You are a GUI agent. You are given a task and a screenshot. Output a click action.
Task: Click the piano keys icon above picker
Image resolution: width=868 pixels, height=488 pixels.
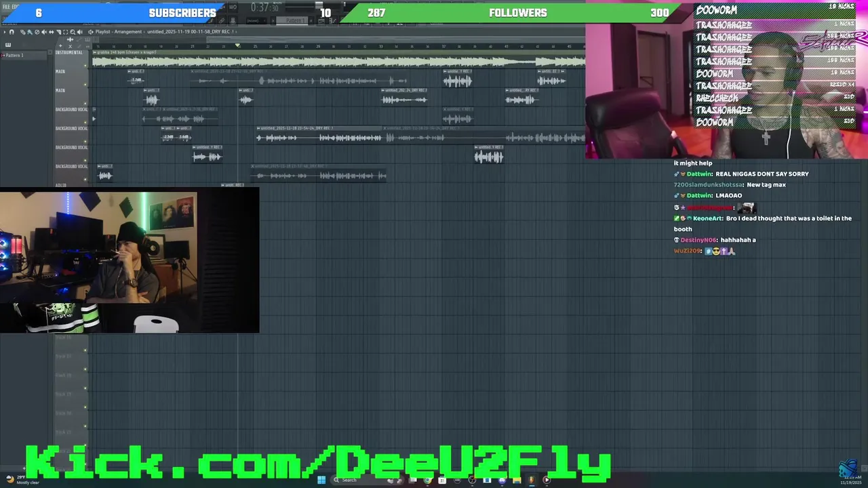click(x=8, y=45)
